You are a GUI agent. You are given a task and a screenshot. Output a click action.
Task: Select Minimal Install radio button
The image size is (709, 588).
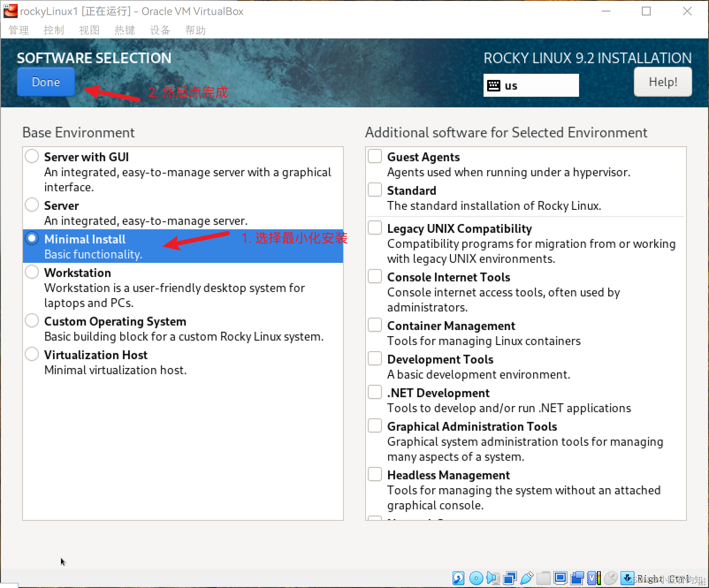pos(32,238)
